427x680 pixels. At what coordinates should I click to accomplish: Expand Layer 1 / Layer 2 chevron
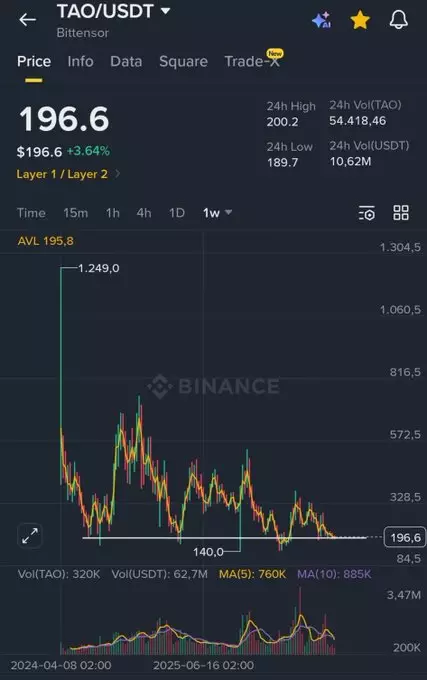pyautogui.click(x=117, y=174)
